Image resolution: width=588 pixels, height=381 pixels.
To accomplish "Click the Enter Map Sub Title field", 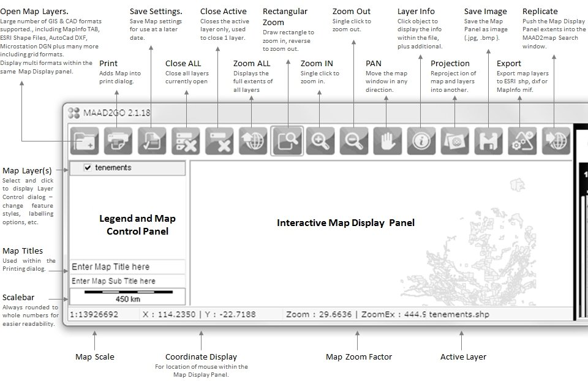I will click(127, 281).
